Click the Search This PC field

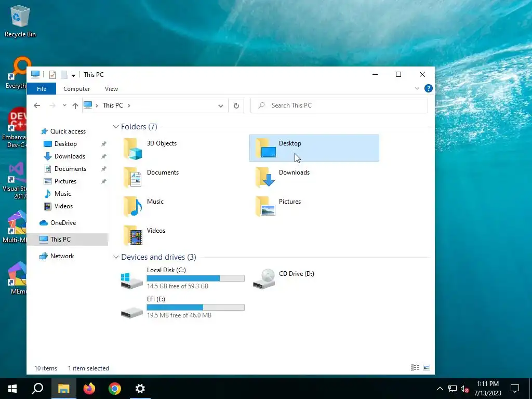tap(339, 105)
